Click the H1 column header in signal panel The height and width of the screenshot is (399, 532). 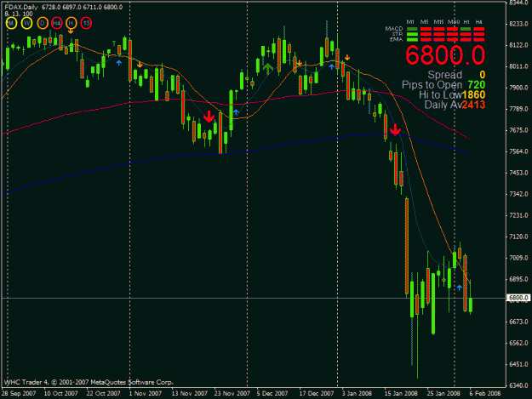(466, 22)
